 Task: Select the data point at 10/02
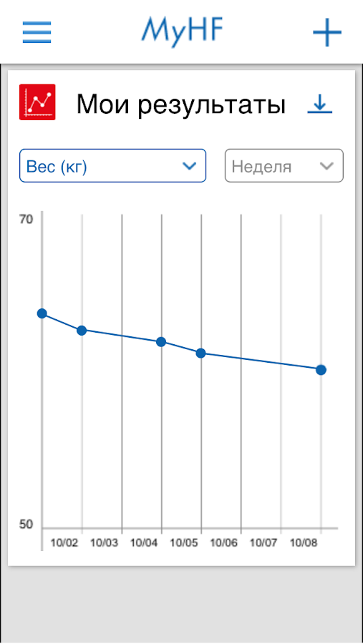pyautogui.click(x=82, y=330)
